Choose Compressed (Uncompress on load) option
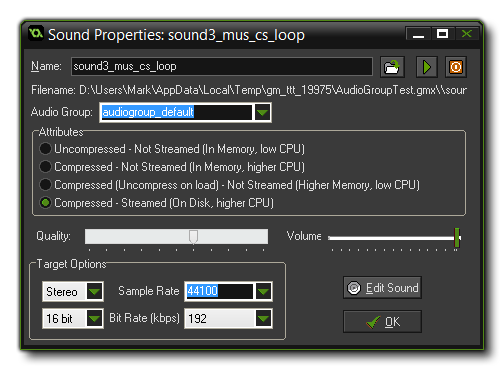The width and height of the screenshot is (504, 370). point(45,185)
